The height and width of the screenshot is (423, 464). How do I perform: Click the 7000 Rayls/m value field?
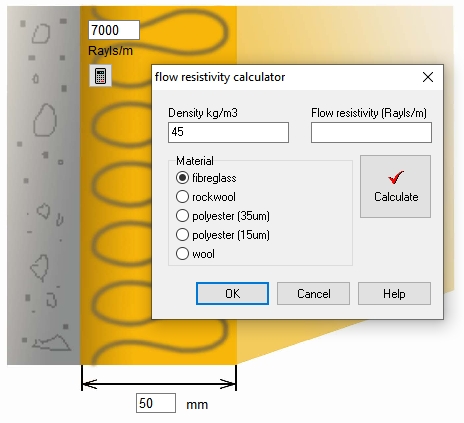(x=114, y=30)
